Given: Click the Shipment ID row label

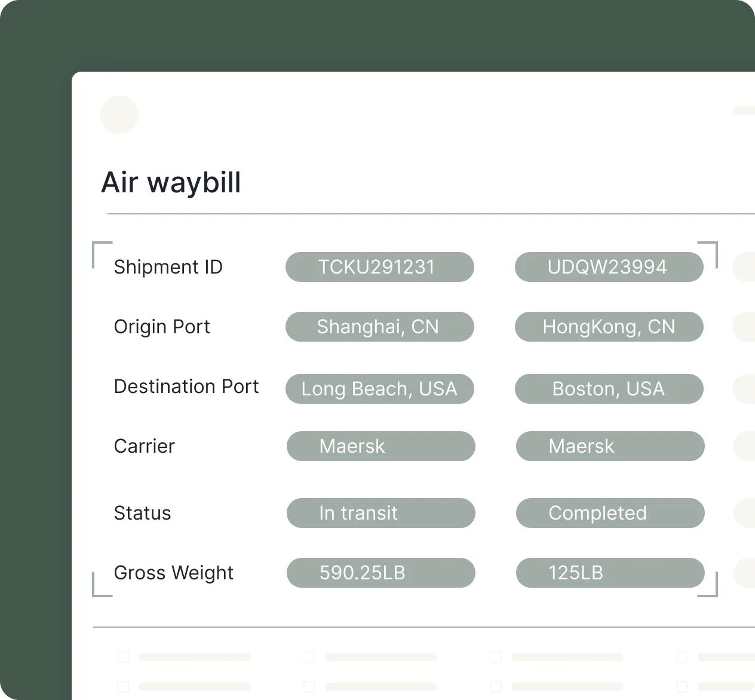Looking at the screenshot, I should (168, 267).
